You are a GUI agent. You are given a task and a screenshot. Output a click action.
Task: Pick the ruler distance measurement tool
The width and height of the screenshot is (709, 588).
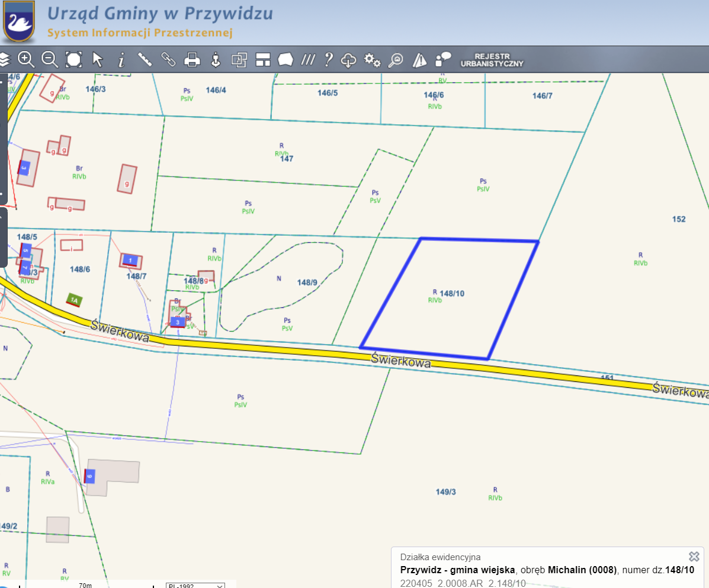pyautogui.click(x=145, y=59)
